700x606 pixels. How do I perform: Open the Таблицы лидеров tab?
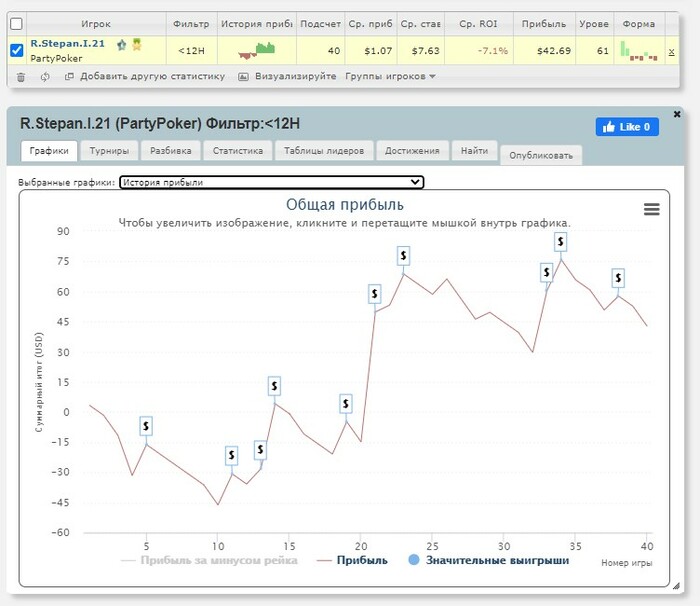click(x=324, y=150)
